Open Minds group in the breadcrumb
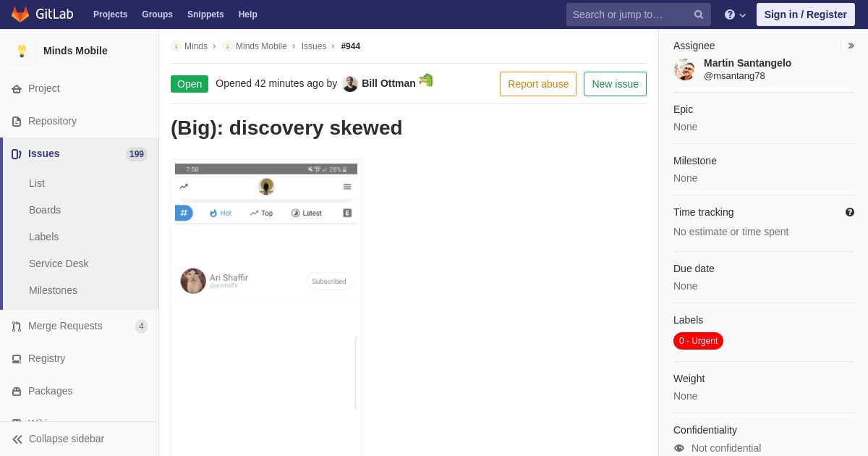Viewport: 868px width, 456px height. tap(196, 46)
